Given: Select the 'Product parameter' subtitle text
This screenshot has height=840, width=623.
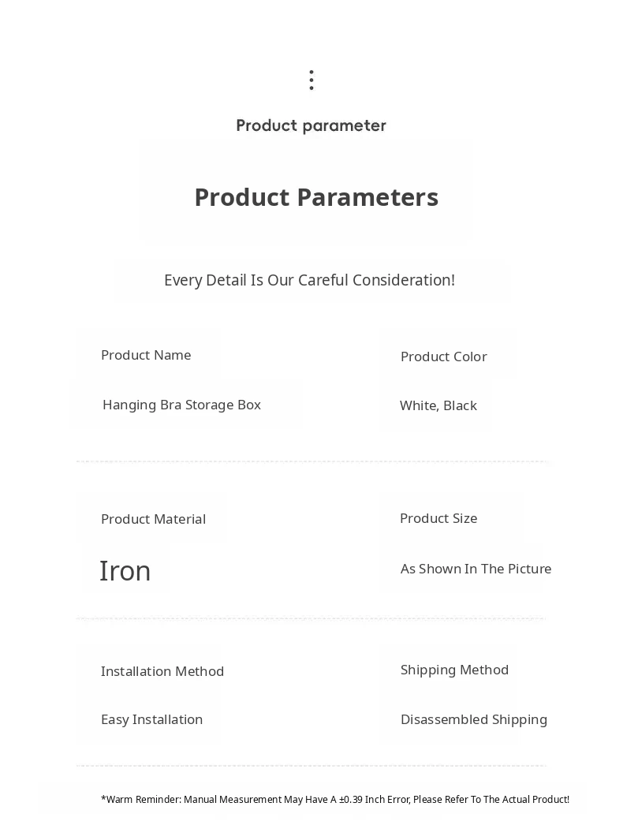Looking at the screenshot, I should (311, 126).
